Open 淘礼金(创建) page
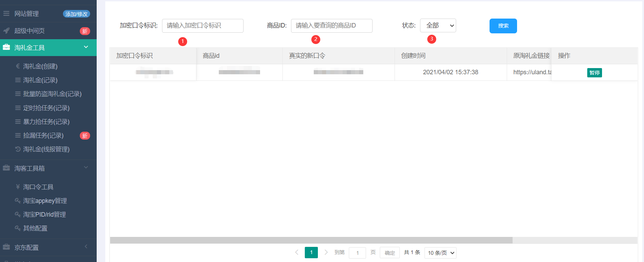Screen dimensions: 644x262 [40, 66]
